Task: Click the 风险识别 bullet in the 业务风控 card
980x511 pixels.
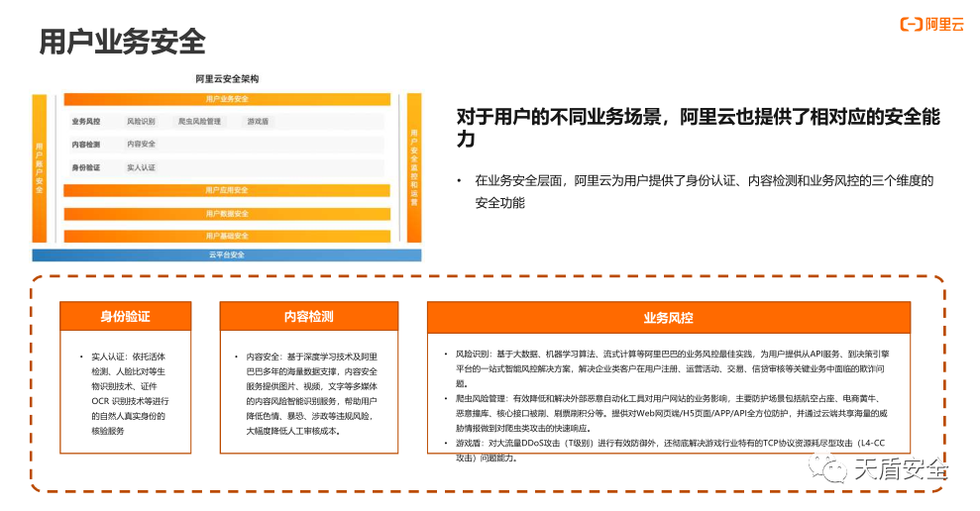Action: [x=672, y=368]
